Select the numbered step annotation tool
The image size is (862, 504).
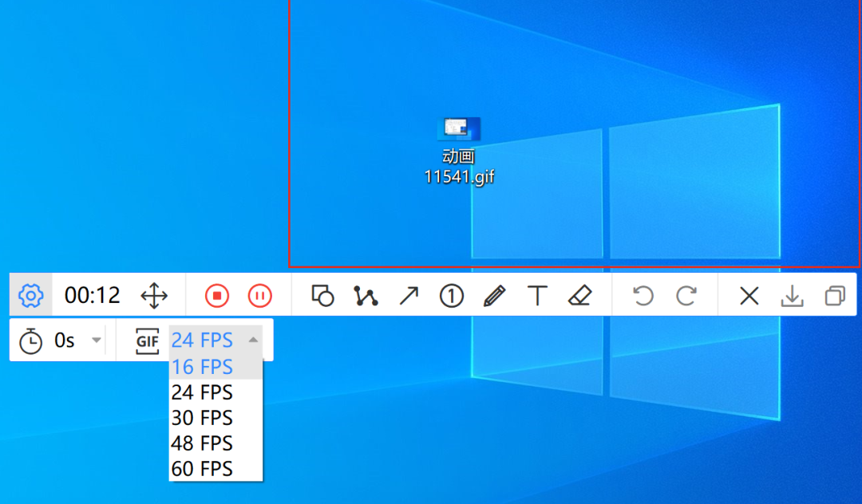point(451,295)
